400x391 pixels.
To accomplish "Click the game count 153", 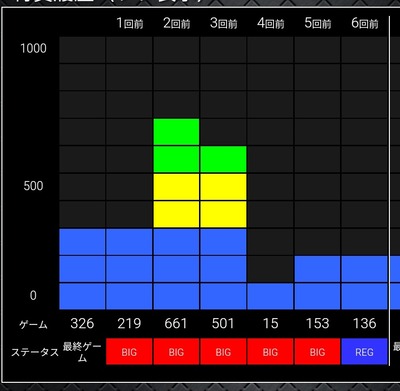I will point(317,323).
